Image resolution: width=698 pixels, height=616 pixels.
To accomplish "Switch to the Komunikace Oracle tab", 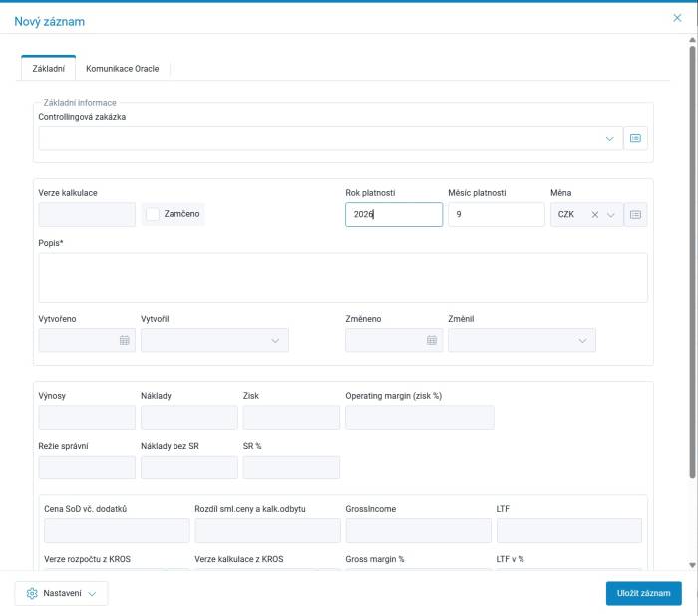I will click(x=123, y=69).
